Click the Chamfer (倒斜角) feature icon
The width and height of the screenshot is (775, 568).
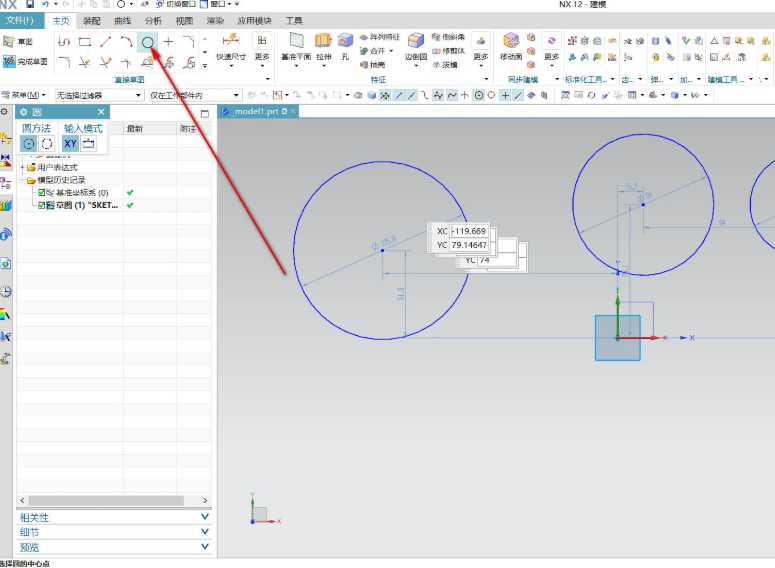pos(436,37)
